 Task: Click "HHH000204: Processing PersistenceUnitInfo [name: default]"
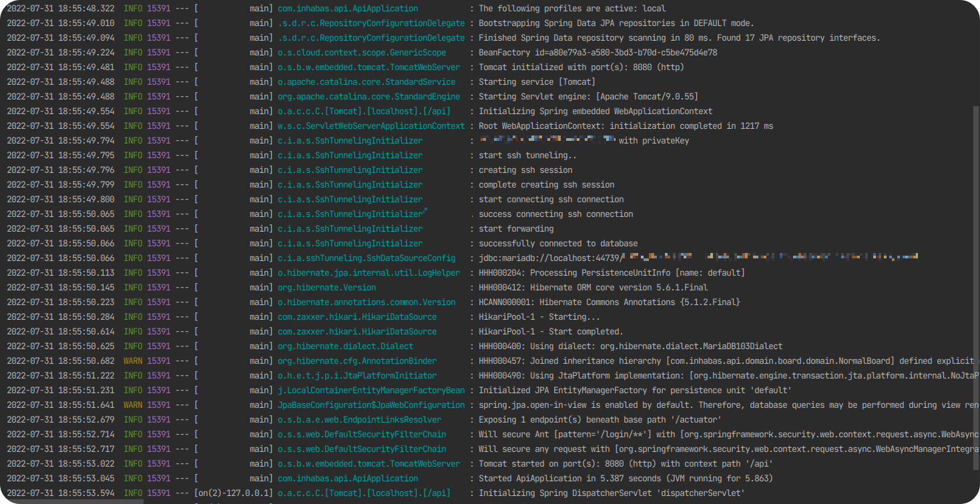click(612, 273)
